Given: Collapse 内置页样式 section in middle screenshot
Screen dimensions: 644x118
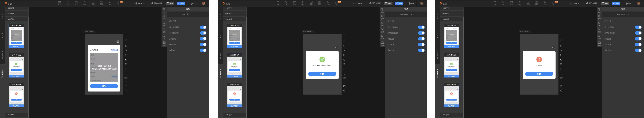Looking at the screenshot, I should [x=406, y=14].
